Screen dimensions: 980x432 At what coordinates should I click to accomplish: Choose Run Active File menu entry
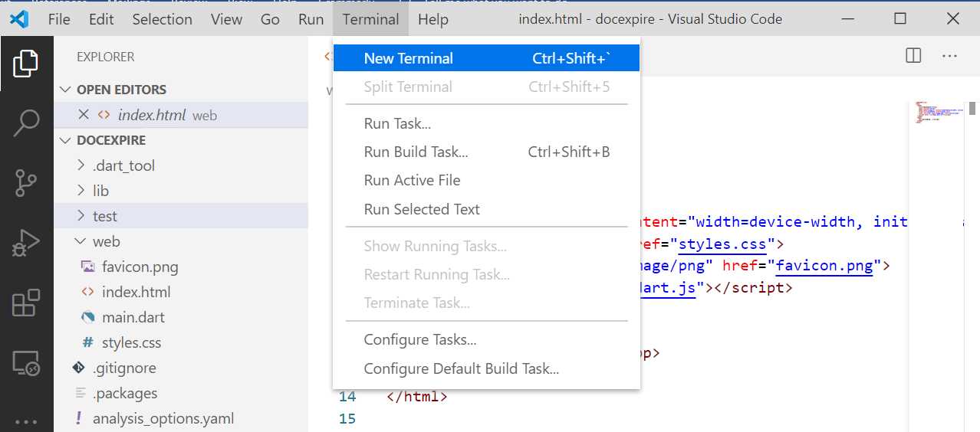coord(486,180)
